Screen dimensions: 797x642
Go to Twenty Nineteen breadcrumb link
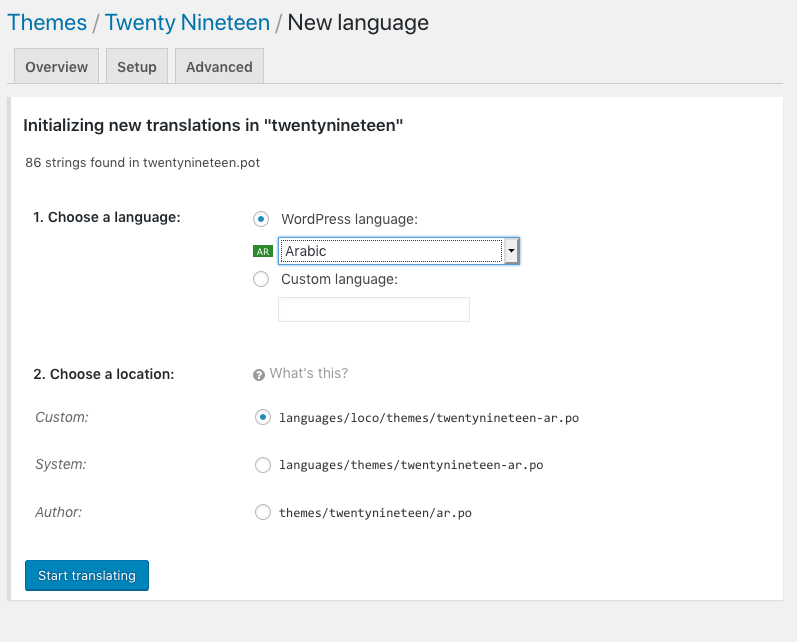tap(187, 23)
